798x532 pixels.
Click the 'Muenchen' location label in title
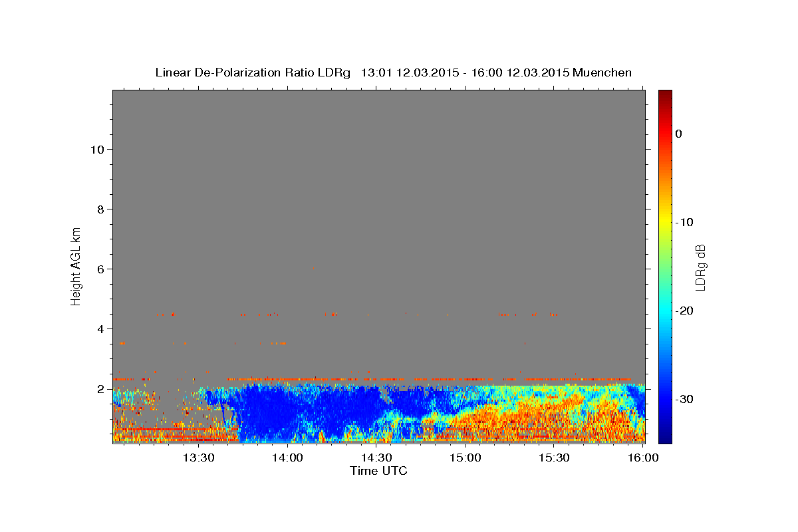pyautogui.click(x=602, y=72)
